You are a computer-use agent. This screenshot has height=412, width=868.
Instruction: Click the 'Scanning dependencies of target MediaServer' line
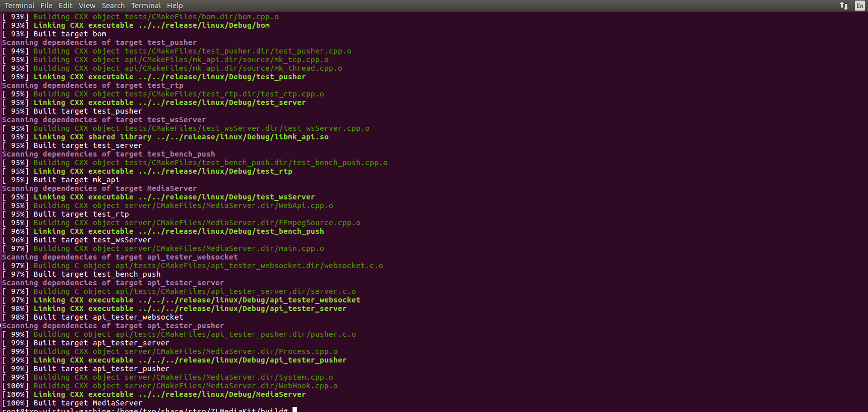99,188
